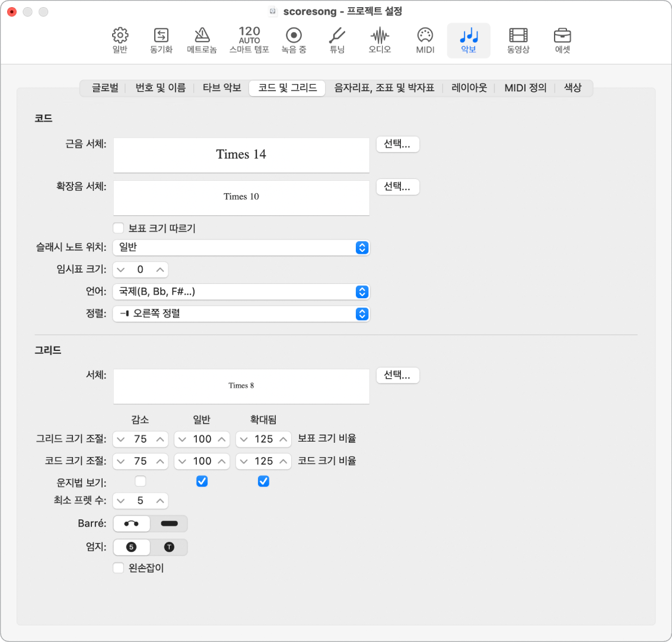The width and height of the screenshot is (672, 642).
Task: Enable the 왼손잡이 left-handed checkbox
Action: tap(118, 568)
